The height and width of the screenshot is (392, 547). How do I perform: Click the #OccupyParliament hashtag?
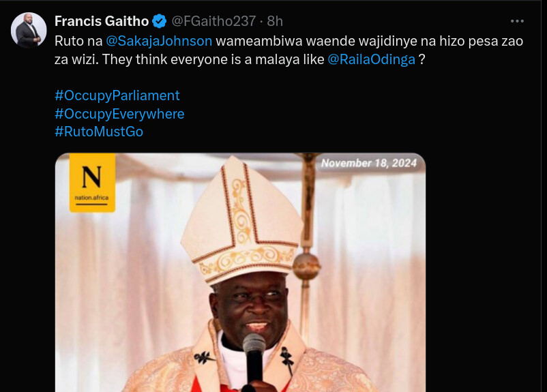(117, 95)
